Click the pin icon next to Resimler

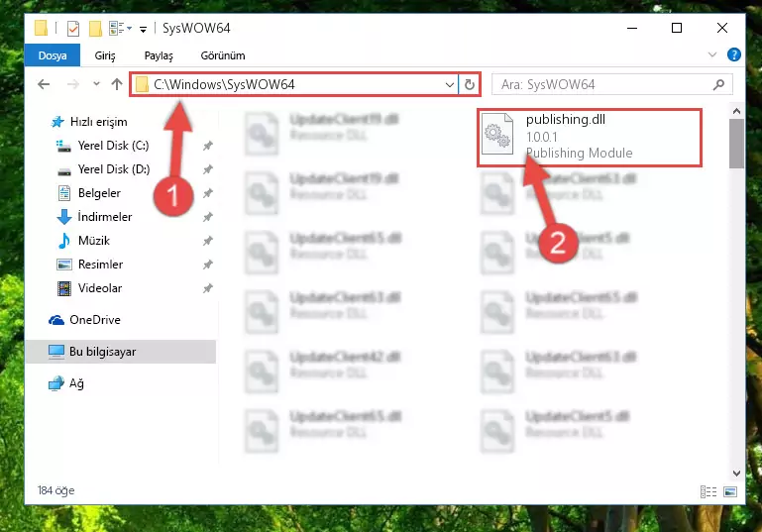click(x=208, y=265)
